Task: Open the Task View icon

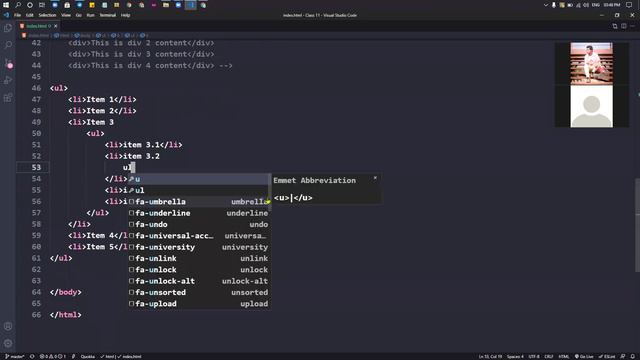Action: point(42,5)
